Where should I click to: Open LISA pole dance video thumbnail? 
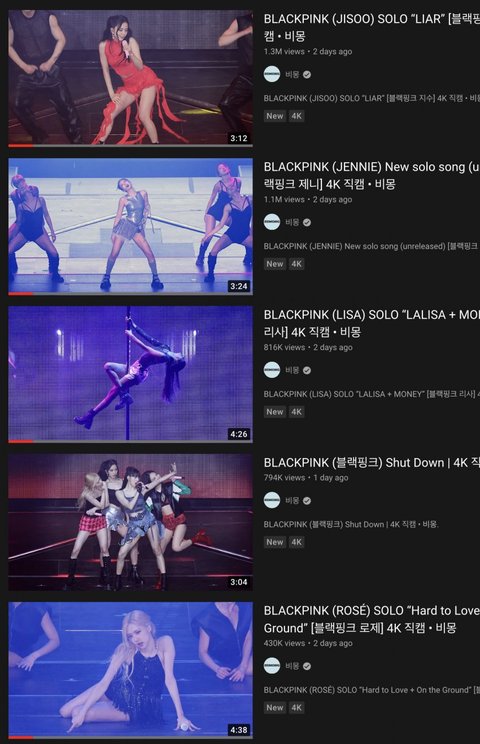130,374
